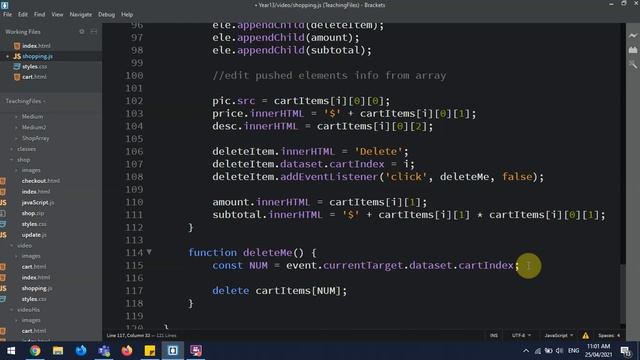The width and height of the screenshot is (640, 360).
Task: Click line number 108 in the gutter
Action: [134, 177]
